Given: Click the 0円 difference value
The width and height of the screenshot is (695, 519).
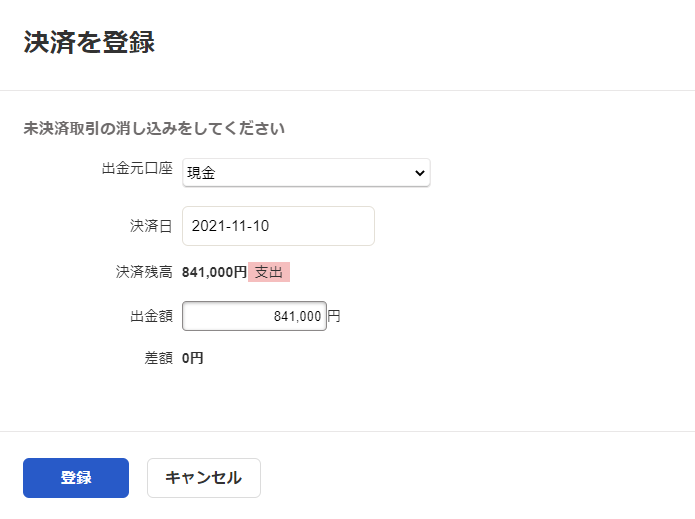Looking at the screenshot, I should 193,358.
